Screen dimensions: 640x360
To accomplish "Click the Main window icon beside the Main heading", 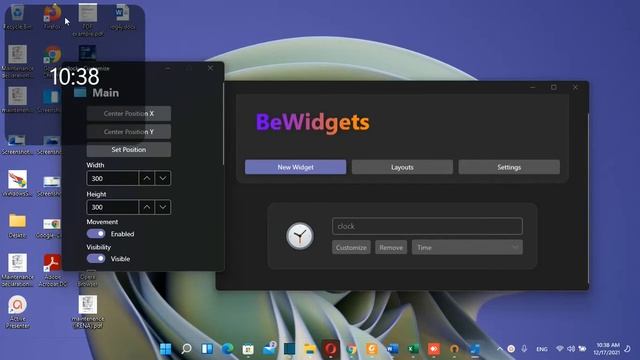I will (80, 93).
